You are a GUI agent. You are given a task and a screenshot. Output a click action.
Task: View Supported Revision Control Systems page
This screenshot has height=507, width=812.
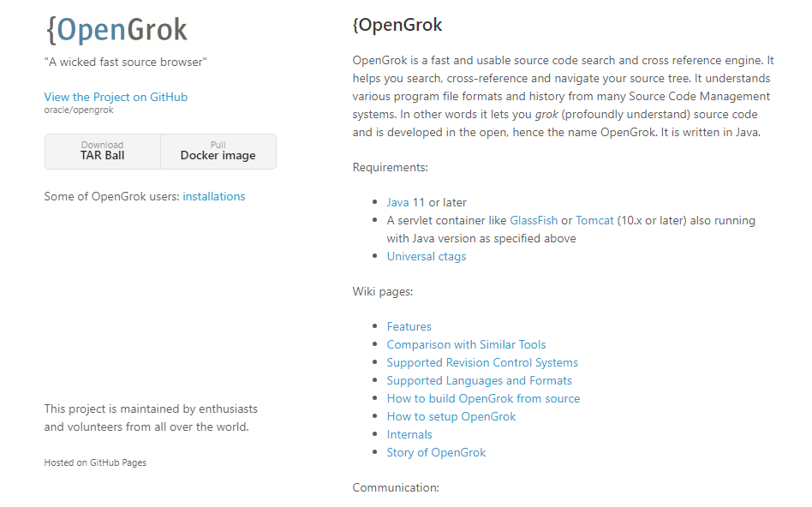point(482,362)
